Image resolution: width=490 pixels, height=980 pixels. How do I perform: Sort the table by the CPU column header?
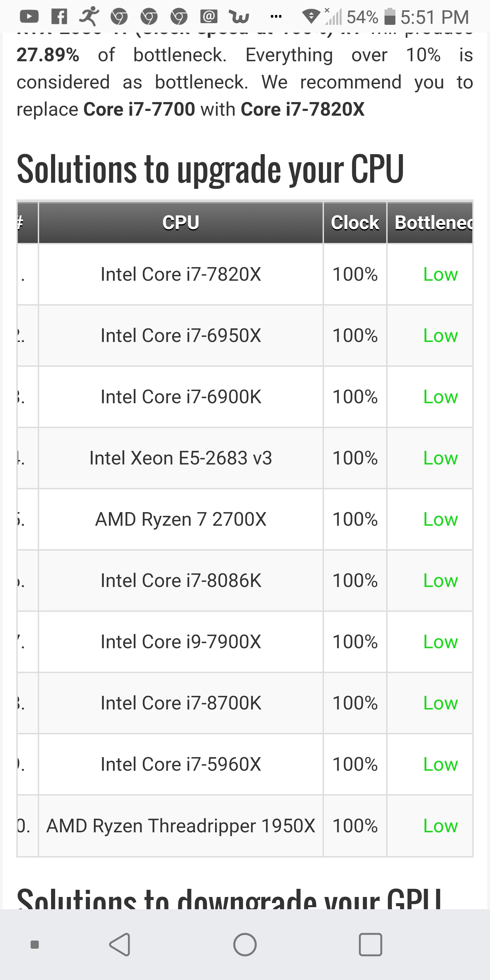pyautogui.click(x=181, y=223)
